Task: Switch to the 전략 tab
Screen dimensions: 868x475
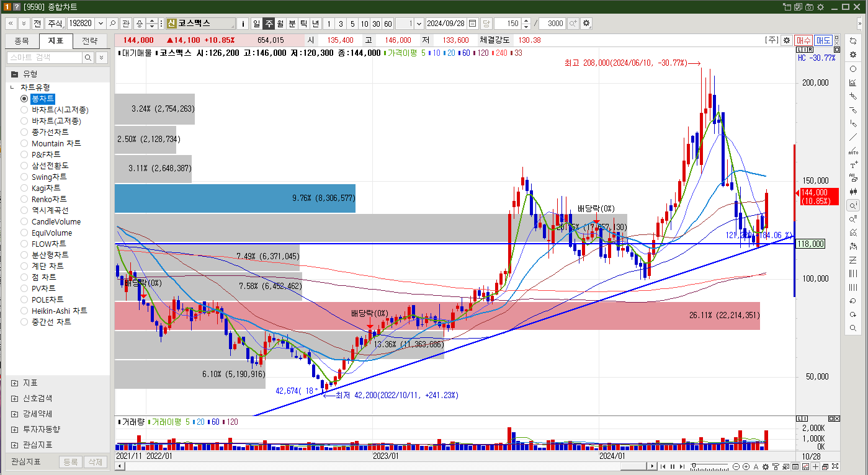Action: (x=89, y=41)
